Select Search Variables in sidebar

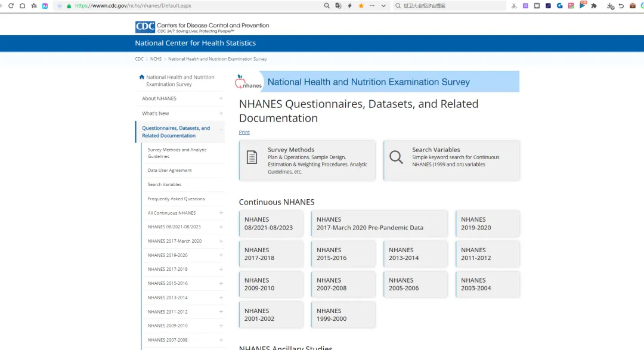165,184
